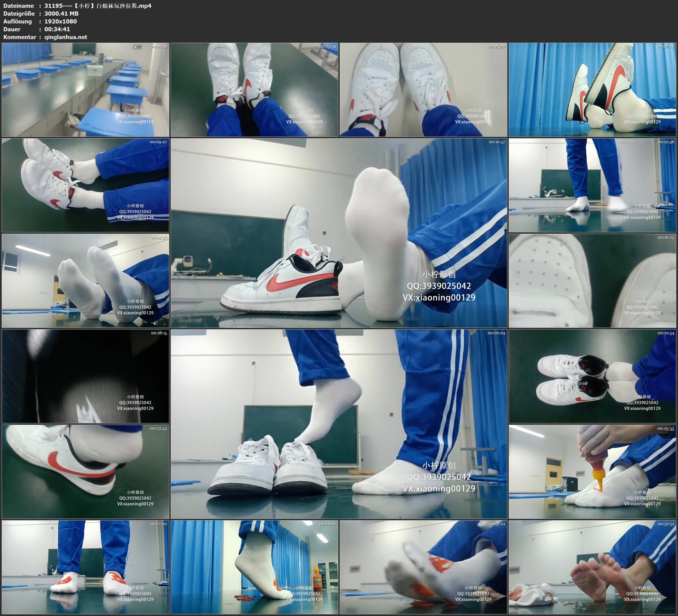The width and height of the screenshot is (678, 616).
Task: Select the large thumbnail at 00:20:04
Action: pyautogui.click(x=339, y=424)
